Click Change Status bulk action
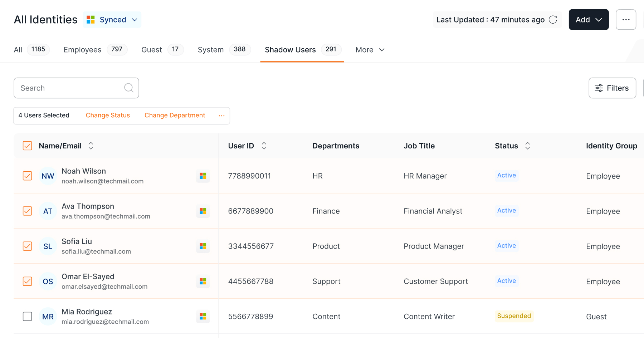This screenshot has height=338, width=644. click(108, 115)
